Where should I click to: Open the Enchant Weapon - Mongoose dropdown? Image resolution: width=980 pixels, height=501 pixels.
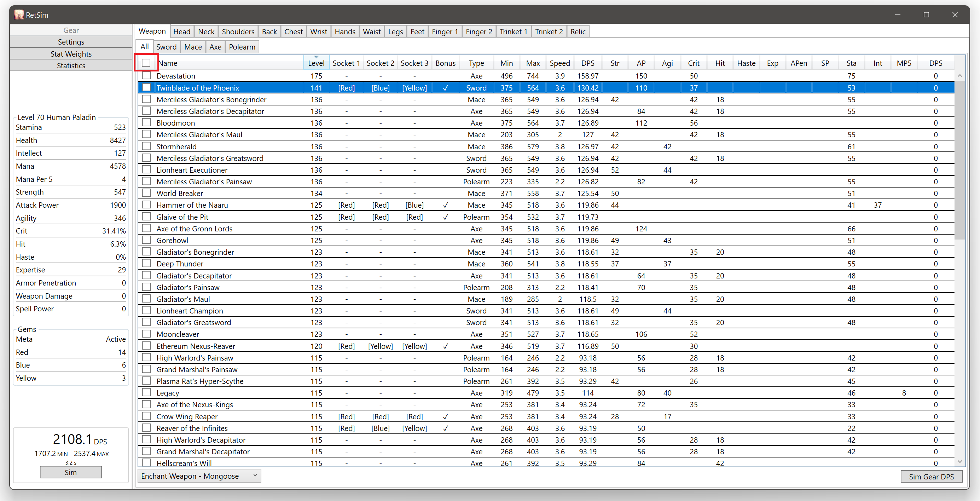pyautogui.click(x=199, y=476)
